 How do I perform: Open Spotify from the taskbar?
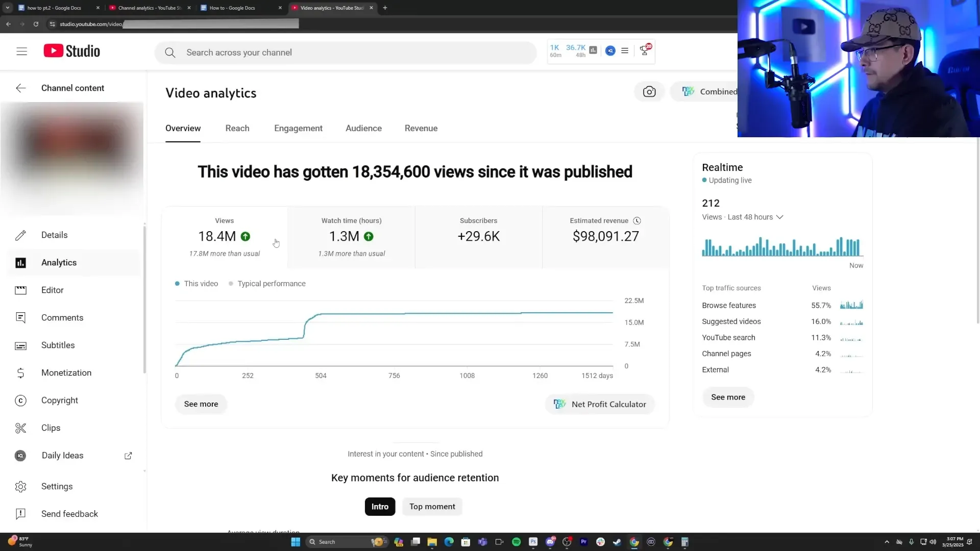516,542
